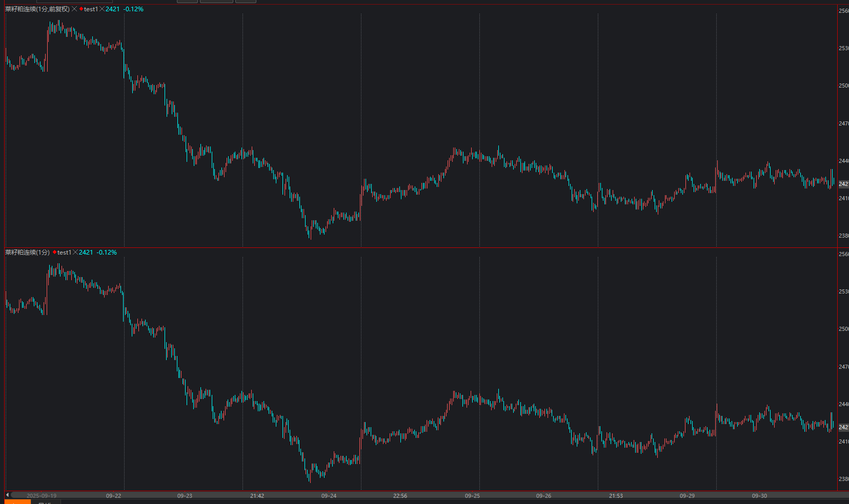Select the top chart title 菜籽粕连续(1分,前复权)

[x=37, y=9]
